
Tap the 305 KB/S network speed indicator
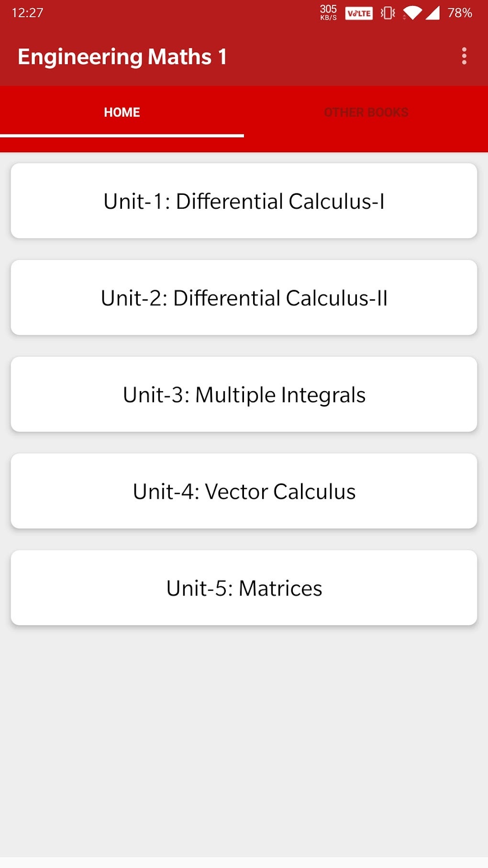click(x=328, y=12)
